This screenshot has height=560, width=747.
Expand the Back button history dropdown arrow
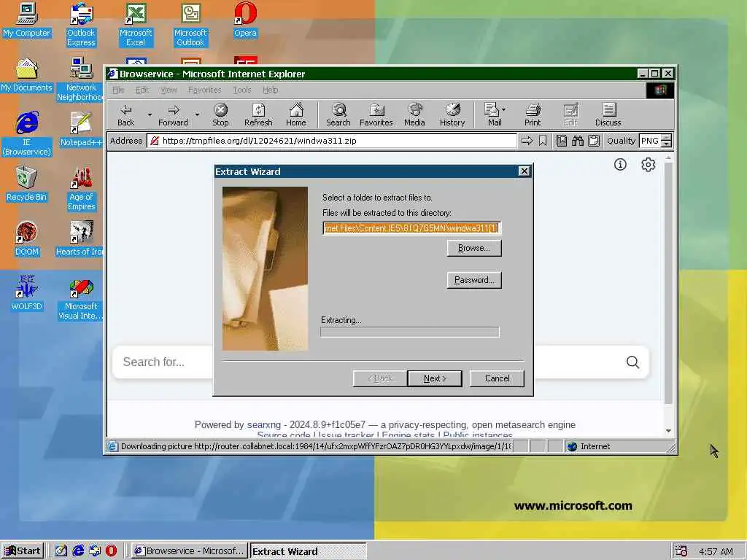pos(150,114)
